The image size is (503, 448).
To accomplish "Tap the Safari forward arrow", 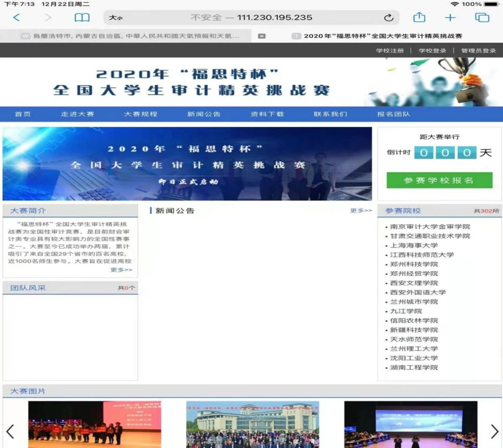I will (48, 18).
